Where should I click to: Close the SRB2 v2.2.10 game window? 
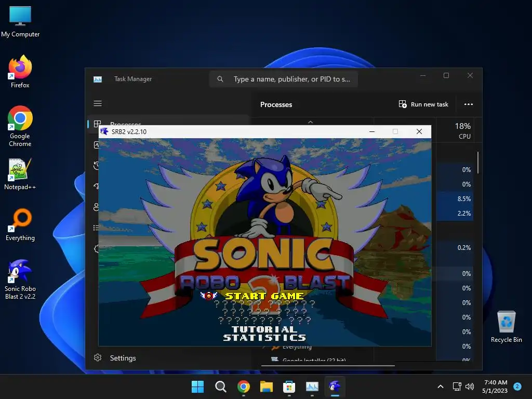[419, 131]
